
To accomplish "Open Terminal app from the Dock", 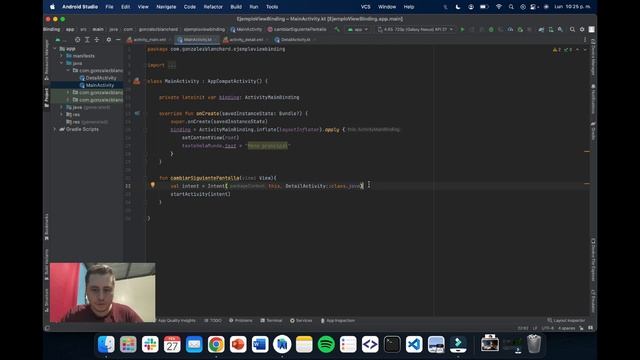I will [392, 344].
